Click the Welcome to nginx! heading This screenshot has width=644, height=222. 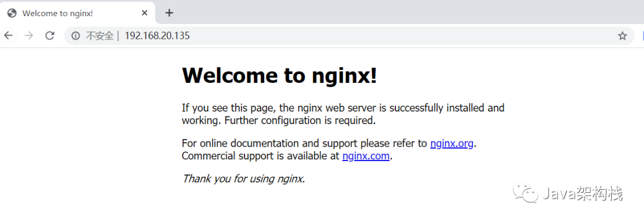279,76
